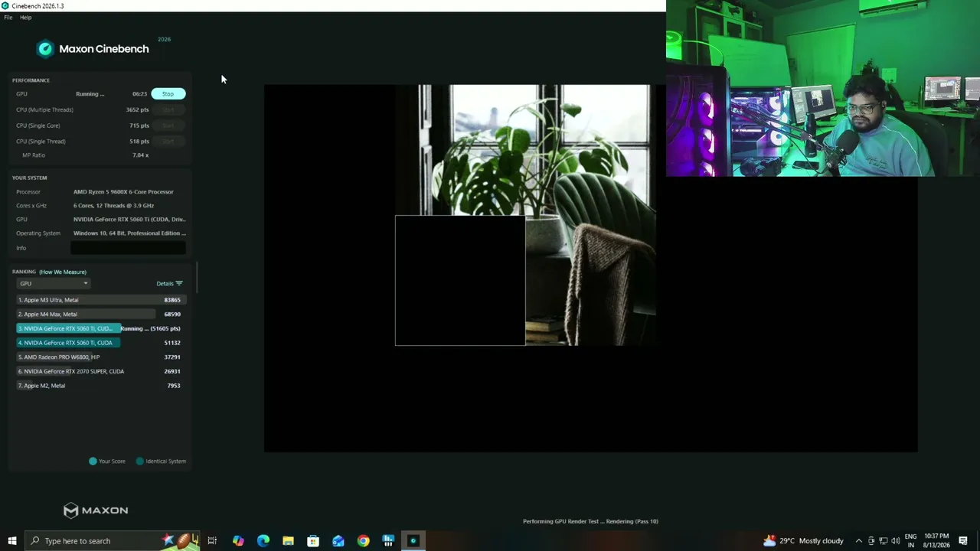Select the RTX 5060 Ti 51132 ranking row

pos(100,343)
